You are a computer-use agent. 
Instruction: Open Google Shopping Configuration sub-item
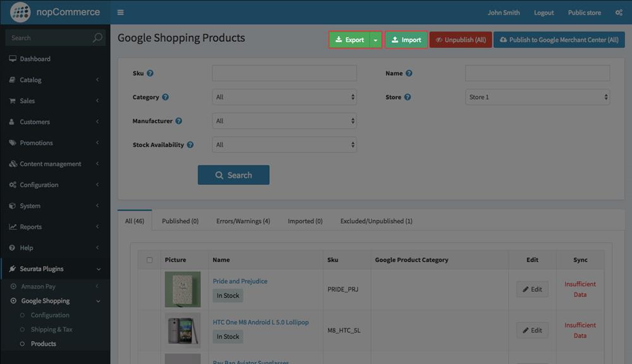pos(50,315)
